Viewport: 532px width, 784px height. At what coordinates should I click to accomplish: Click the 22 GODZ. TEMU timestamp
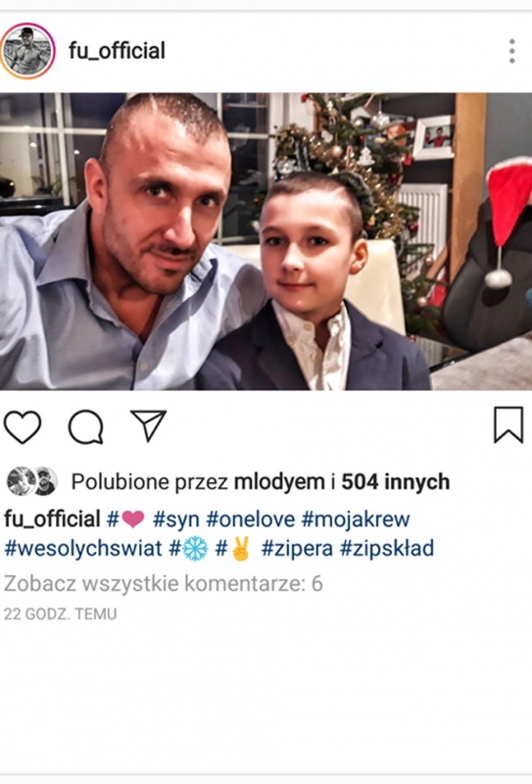point(60,614)
